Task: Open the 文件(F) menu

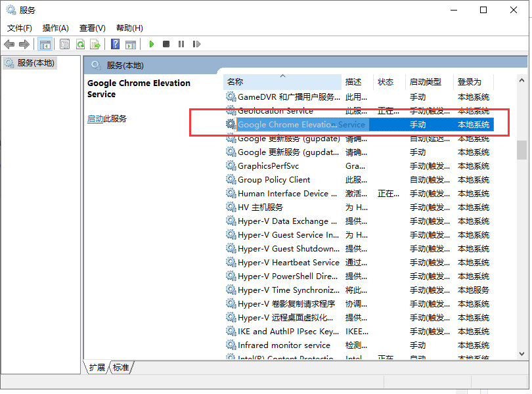Action: pyautogui.click(x=20, y=28)
